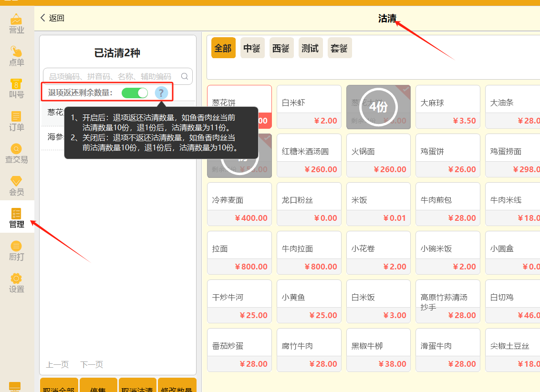Open the 订单 orders icon
Screen dimensions: 540x392
[17, 121]
